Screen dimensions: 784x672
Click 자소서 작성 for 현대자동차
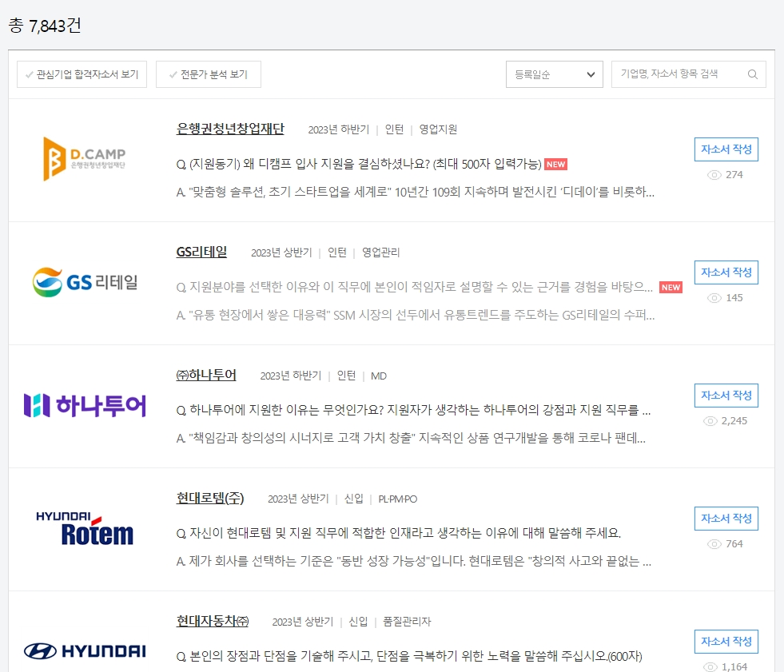726,642
